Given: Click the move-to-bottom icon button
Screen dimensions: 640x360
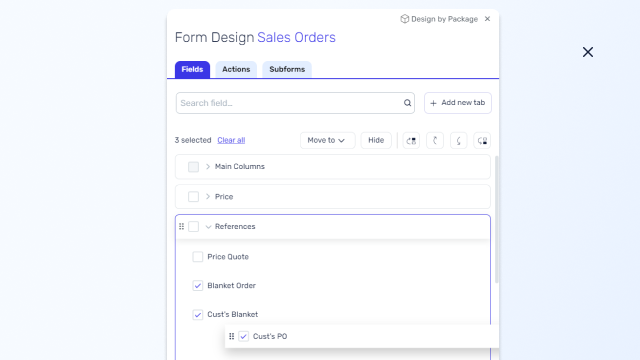Looking at the screenshot, I should [x=482, y=140].
